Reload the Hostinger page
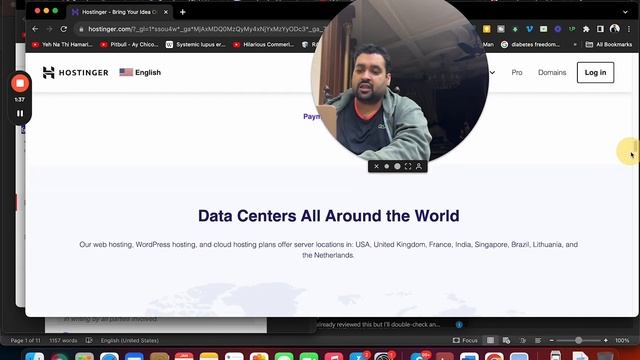This screenshot has height=360, width=640. tap(64, 29)
